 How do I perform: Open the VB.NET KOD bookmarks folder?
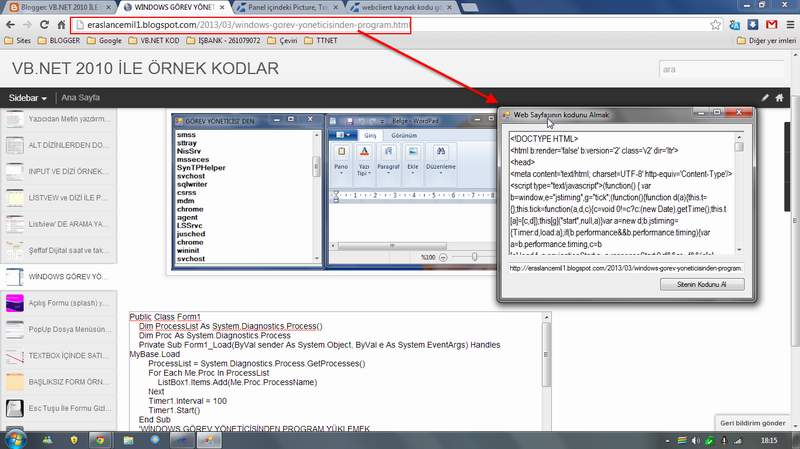click(154, 40)
